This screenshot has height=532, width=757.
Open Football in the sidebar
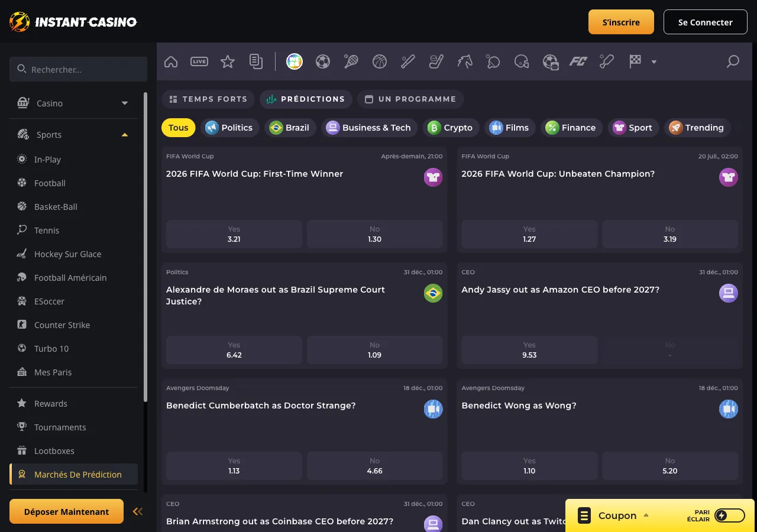(73, 183)
